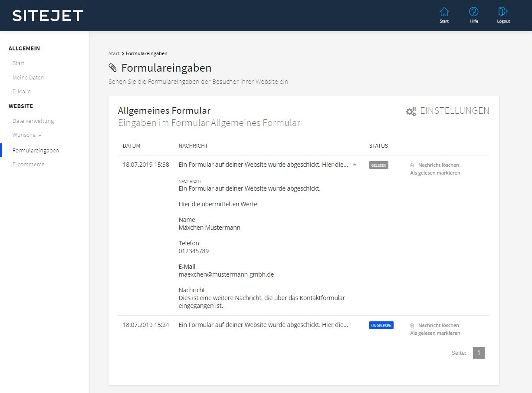The image size is (532, 393).
Task: Open Hilfe question mark icon
Action: tap(474, 12)
